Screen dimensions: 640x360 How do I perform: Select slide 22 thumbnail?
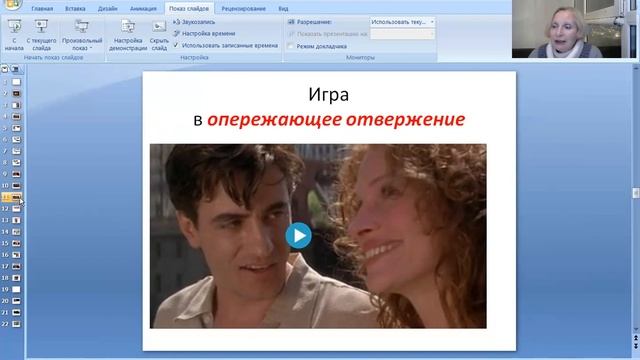tap(16, 324)
